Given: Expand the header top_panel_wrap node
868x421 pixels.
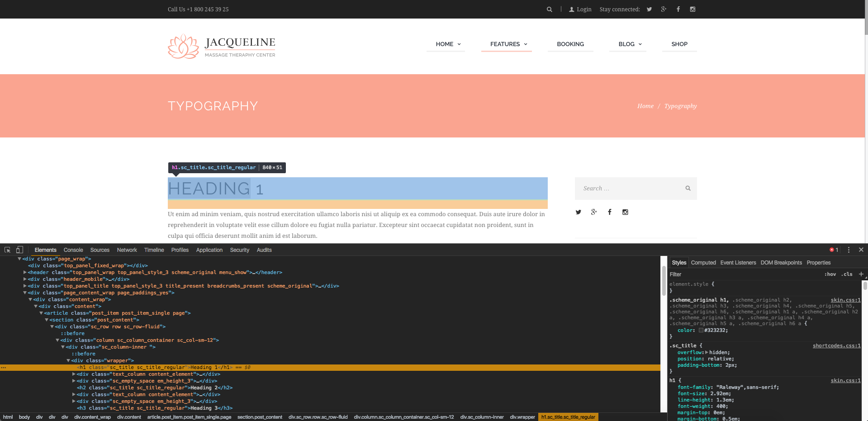Looking at the screenshot, I should (25, 273).
